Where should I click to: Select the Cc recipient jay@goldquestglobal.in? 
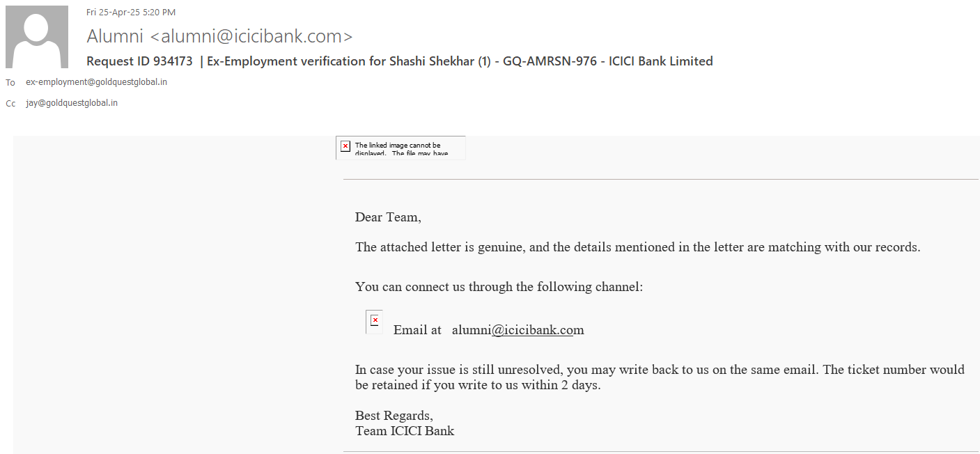click(x=72, y=103)
